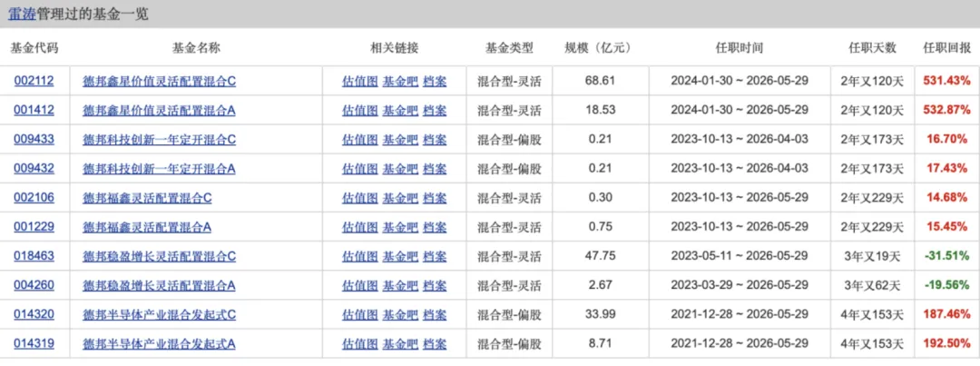Open 基金吧 for fund 001412

point(400,110)
